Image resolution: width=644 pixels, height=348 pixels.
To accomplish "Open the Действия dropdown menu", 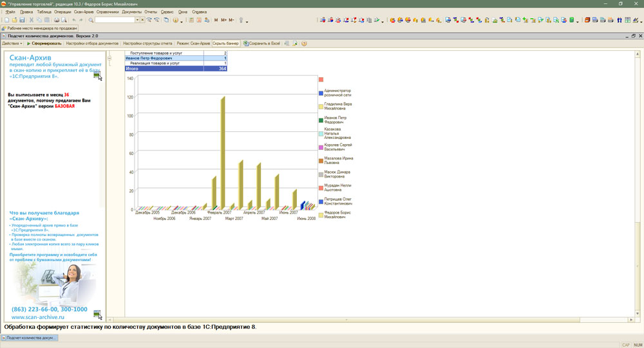I will [x=12, y=44].
